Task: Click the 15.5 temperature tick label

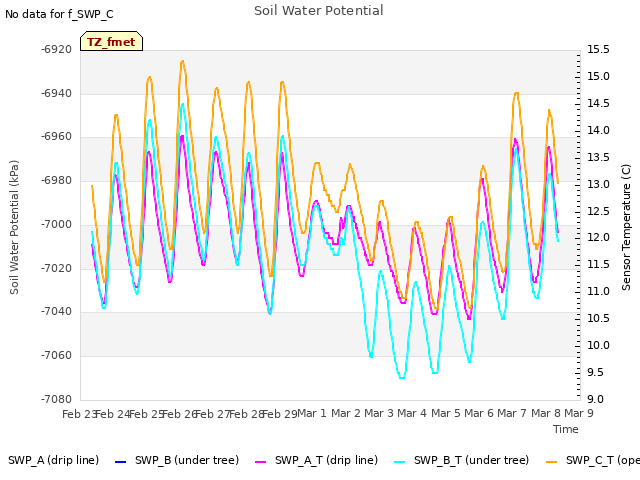Action: pyautogui.click(x=598, y=49)
